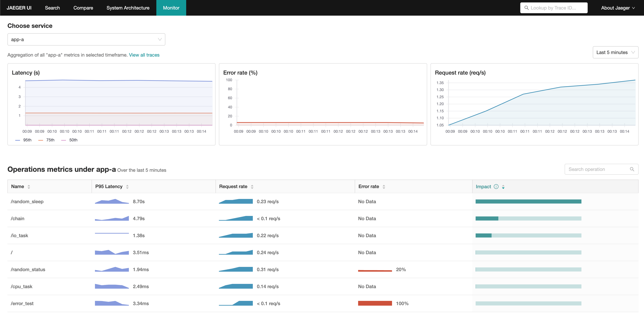The height and width of the screenshot is (316, 644).
Task: Sort by P95 Latency column arrows
Action: pos(127,187)
